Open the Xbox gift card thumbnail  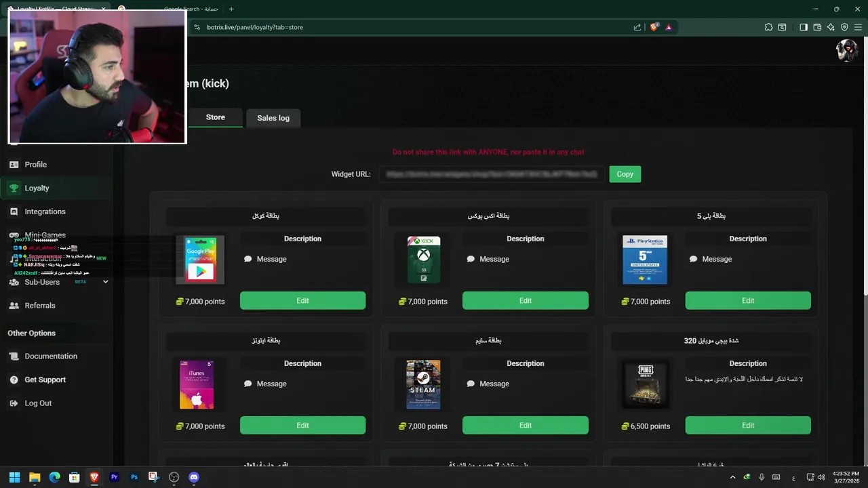[x=423, y=260]
